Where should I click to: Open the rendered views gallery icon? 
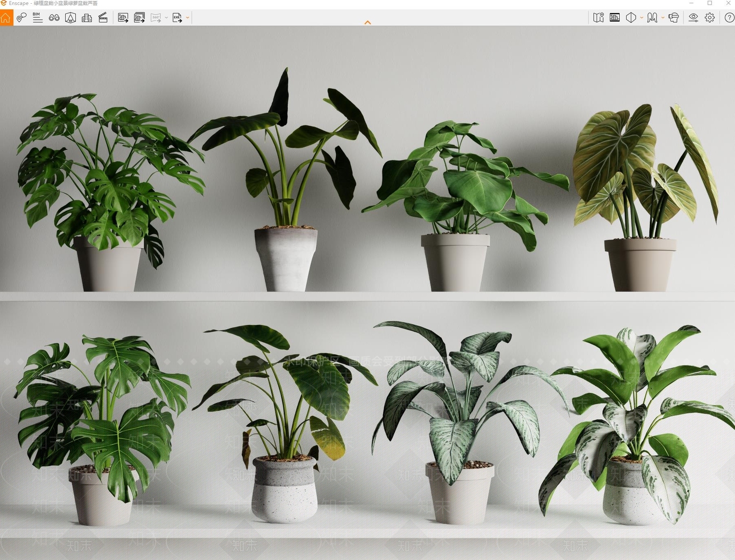coord(615,18)
